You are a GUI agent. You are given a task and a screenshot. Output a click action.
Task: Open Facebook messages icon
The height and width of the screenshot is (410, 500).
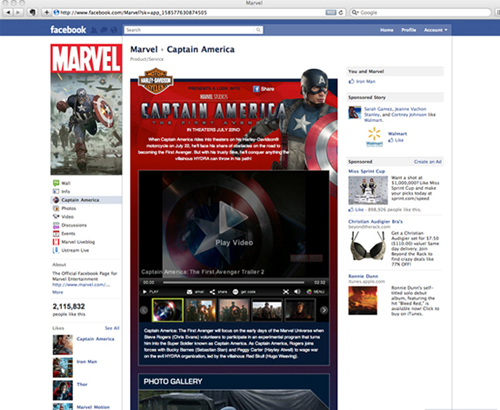click(x=104, y=30)
